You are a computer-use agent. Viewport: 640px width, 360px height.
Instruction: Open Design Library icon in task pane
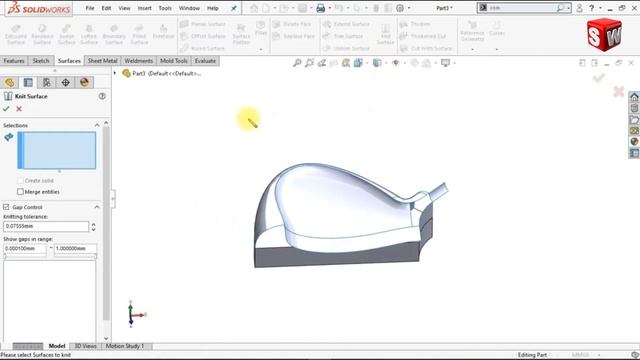[x=634, y=108]
